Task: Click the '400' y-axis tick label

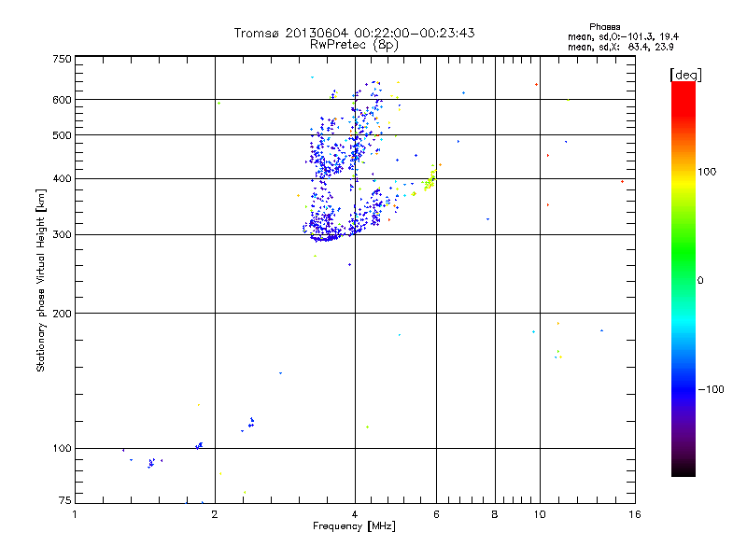Action: pyautogui.click(x=62, y=178)
